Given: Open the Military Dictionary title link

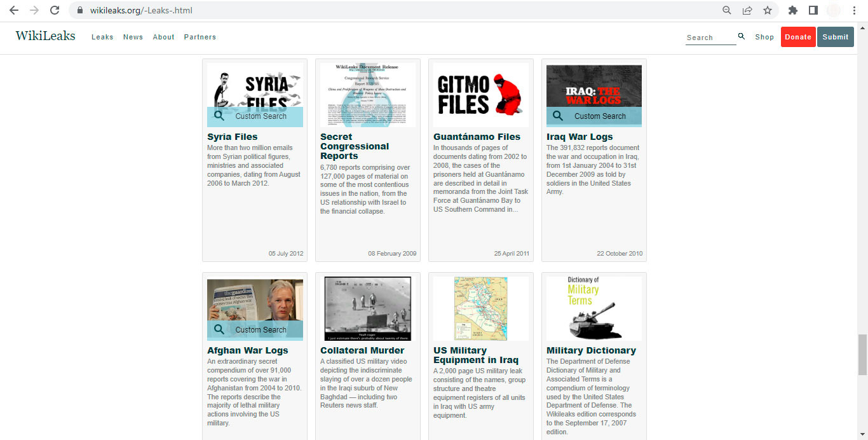Looking at the screenshot, I should (x=591, y=350).
